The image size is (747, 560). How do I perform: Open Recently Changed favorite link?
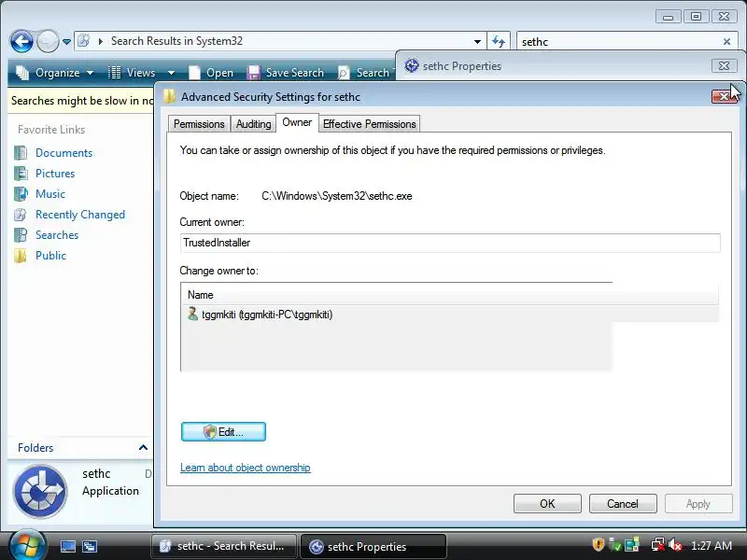[x=80, y=215]
